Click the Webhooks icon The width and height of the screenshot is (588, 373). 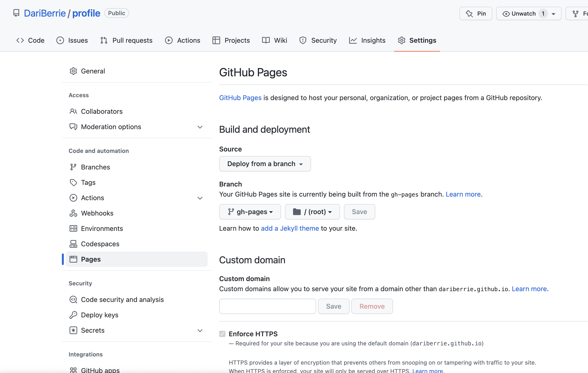(x=73, y=213)
